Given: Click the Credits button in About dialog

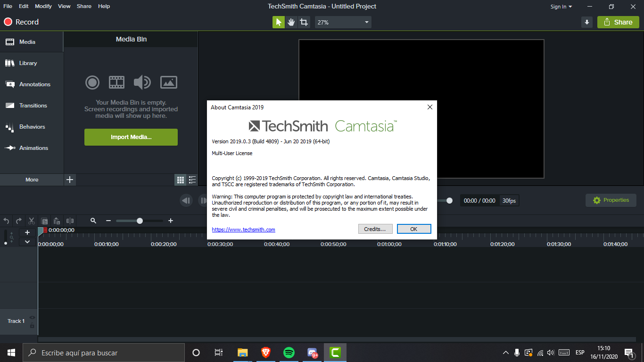Looking at the screenshot, I should (375, 229).
